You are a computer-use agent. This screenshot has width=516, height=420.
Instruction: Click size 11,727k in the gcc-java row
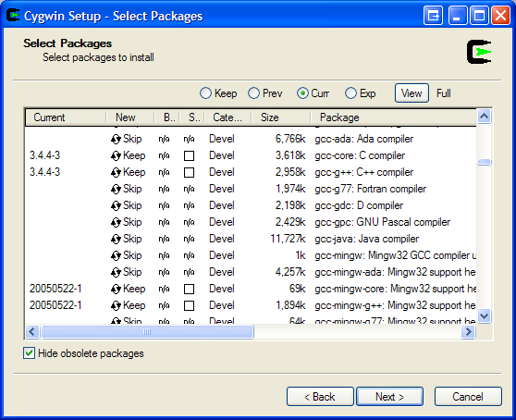[x=288, y=239]
